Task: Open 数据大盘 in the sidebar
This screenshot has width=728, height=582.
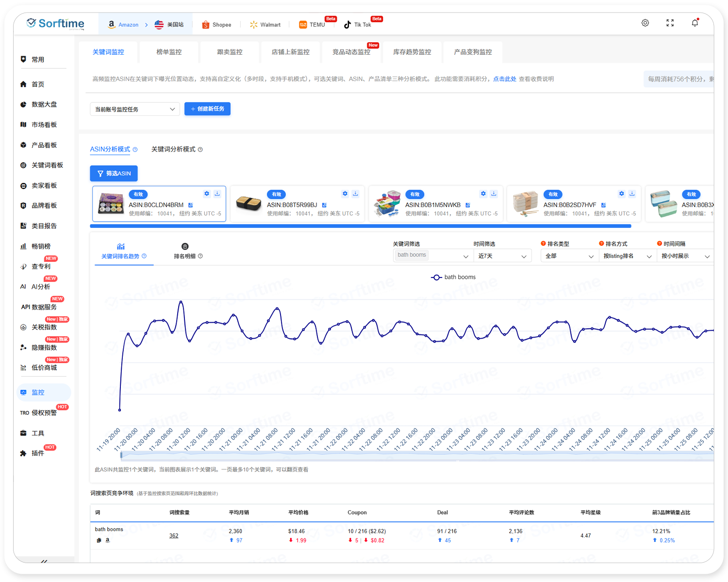Action: coord(44,104)
